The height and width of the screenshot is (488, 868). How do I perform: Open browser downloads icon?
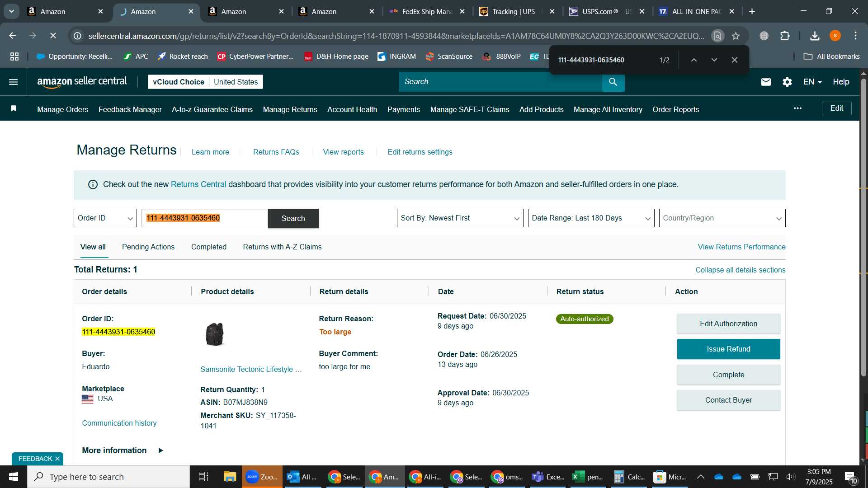tap(815, 36)
